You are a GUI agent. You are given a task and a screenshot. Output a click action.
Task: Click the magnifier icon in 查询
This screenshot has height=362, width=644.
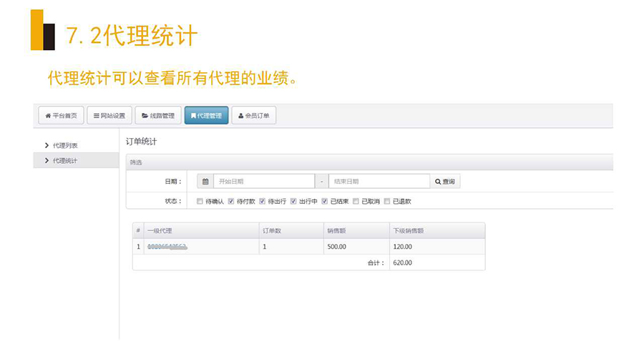pyautogui.click(x=438, y=182)
